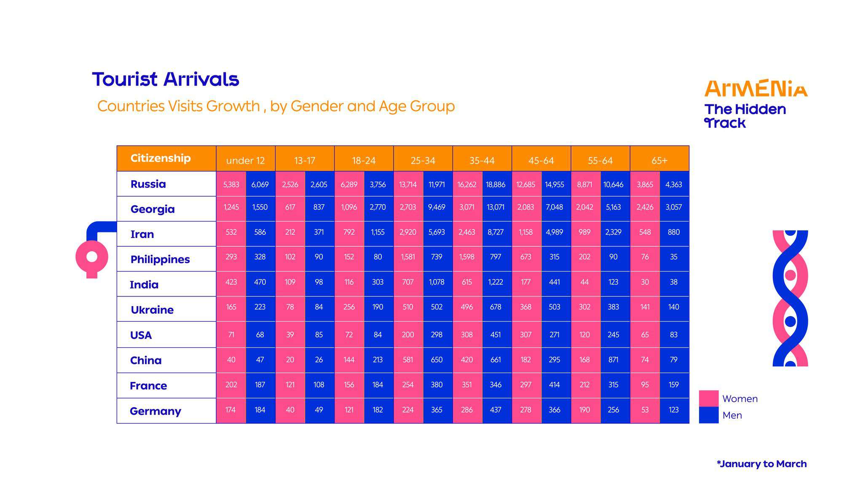Click the Philippines row label
This screenshot has width=863, height=504.
click(x=160, y=259)
